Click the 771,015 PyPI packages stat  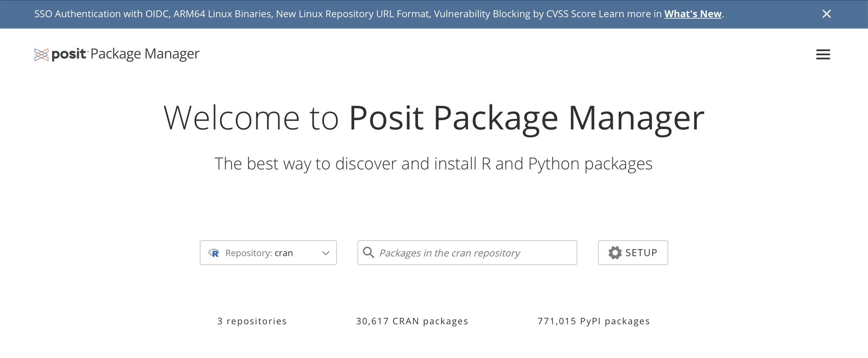(593, 321)
